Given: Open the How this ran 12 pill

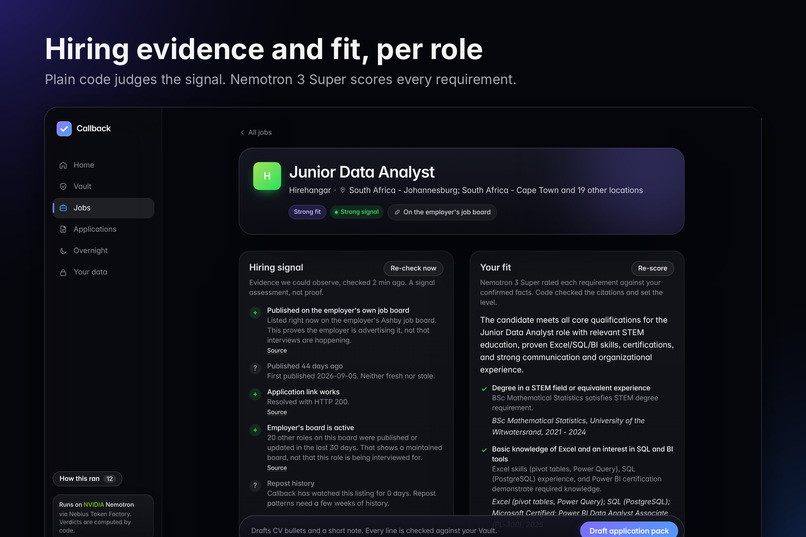Looking at the screenshot, I should (x=87, y=478).
